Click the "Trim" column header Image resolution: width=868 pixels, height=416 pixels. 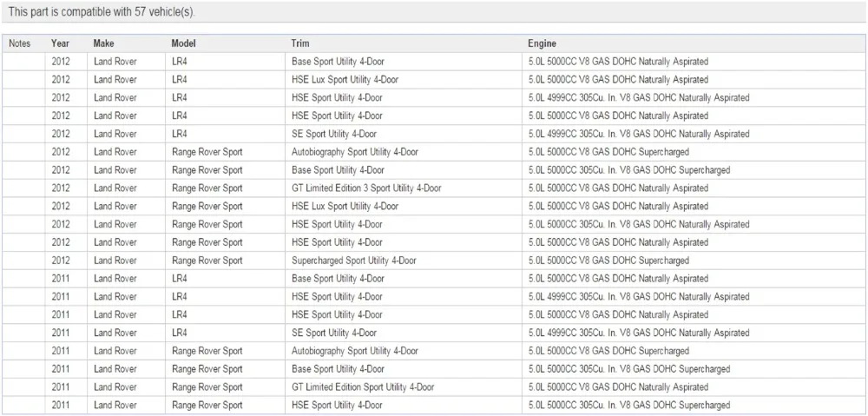tap(300, 43)
